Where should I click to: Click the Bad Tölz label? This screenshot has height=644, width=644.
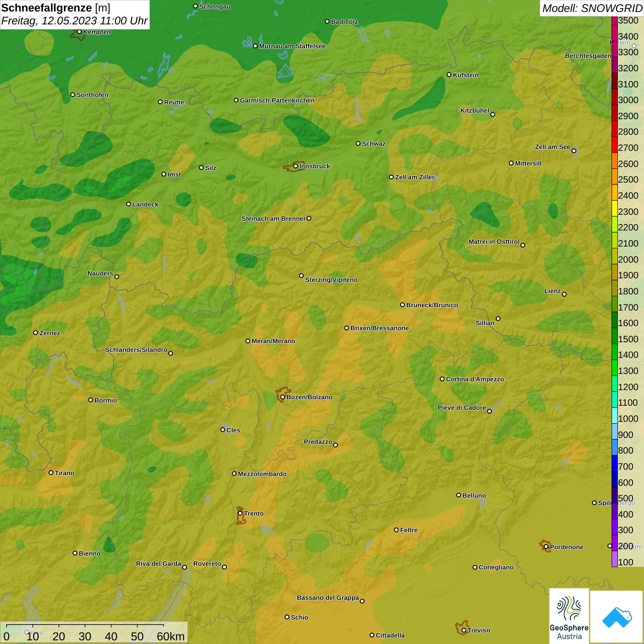coord(345,22)
